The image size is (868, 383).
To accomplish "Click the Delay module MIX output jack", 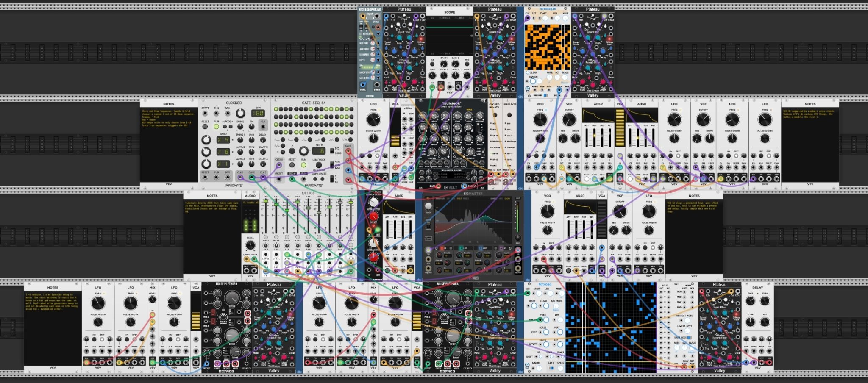I will click(x=769, y=363).
